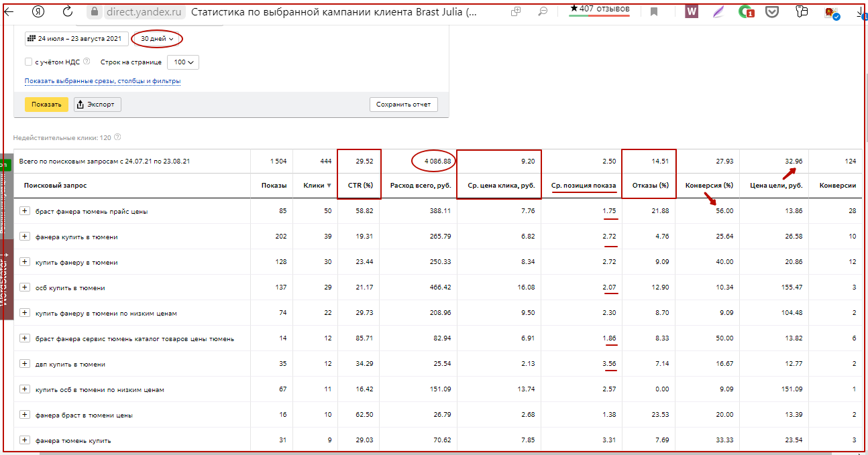Click the yellow Показать button

click(x=46, y=105)
